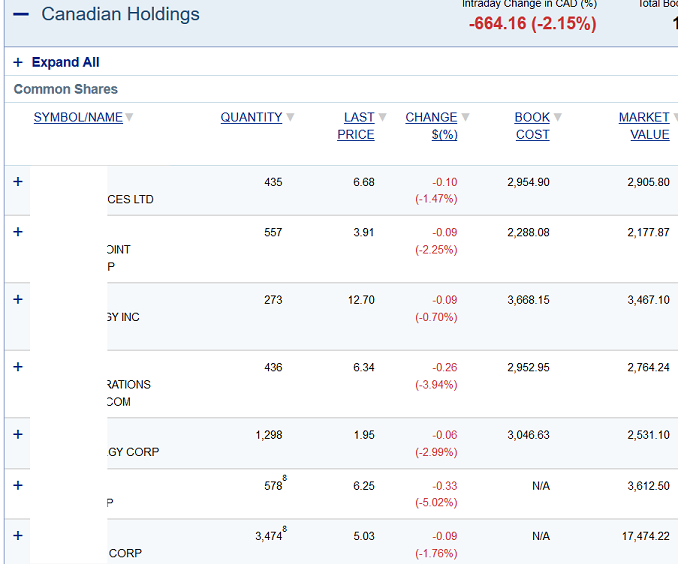The width and height of the screenshot is (678, 564).
Task: Expand the row with quantity 273
Action: click(18, 299)
